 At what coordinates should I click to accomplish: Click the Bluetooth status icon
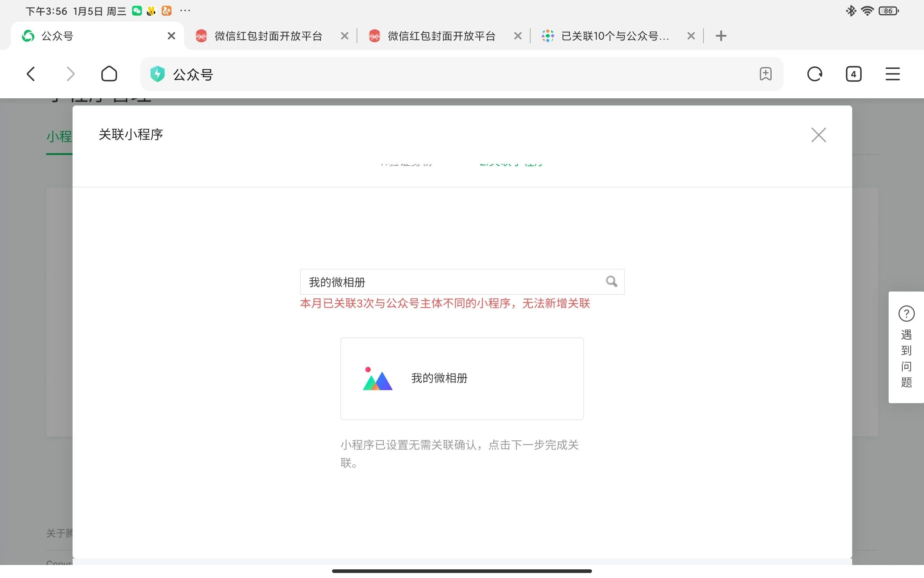tap(851, 11)
